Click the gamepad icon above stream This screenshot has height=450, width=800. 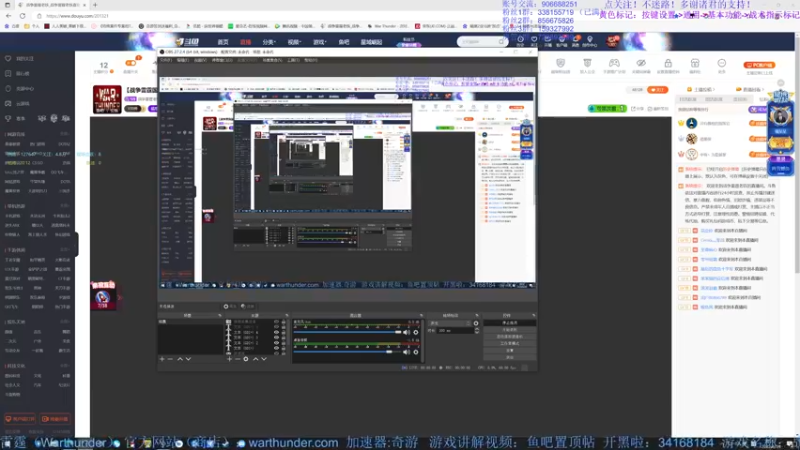[614, 63]
